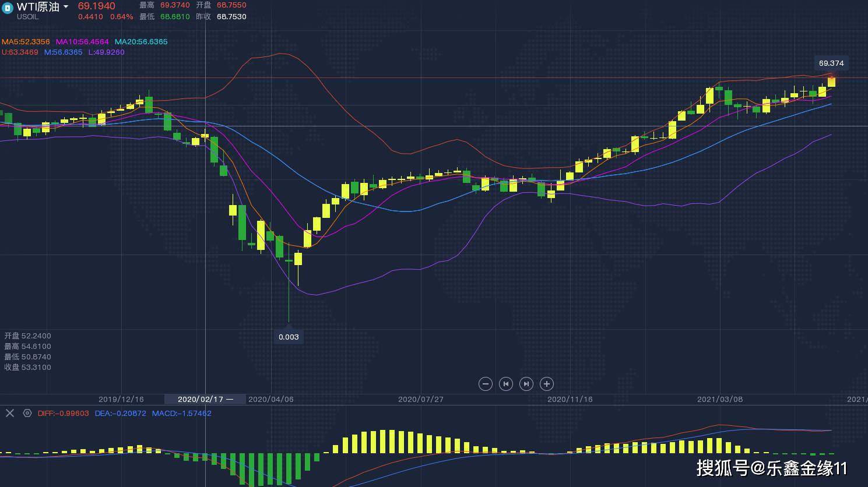The width and height of the screenshot is (868, 487).
Task: Click the MA10 moving average label
Action: tap(82, 42)
